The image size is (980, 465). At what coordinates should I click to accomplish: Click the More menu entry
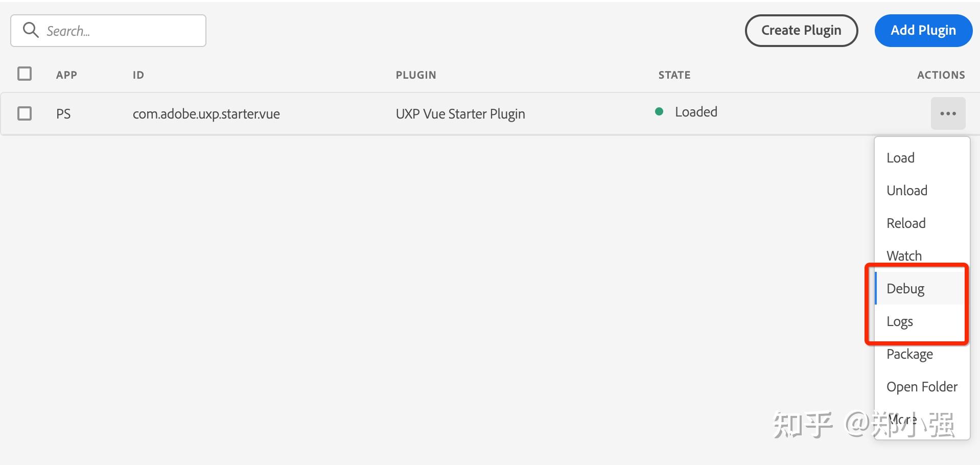click(x=902, y=419)
